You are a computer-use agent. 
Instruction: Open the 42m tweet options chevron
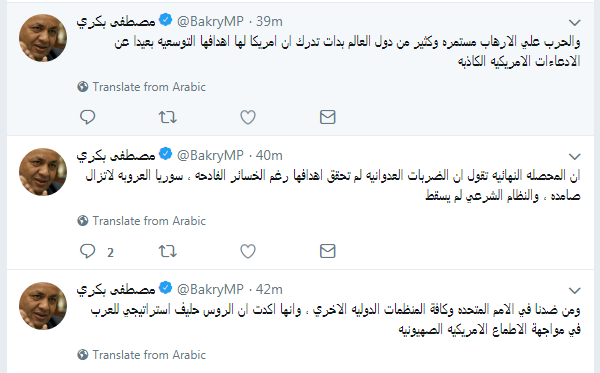[x=575, y=291]
